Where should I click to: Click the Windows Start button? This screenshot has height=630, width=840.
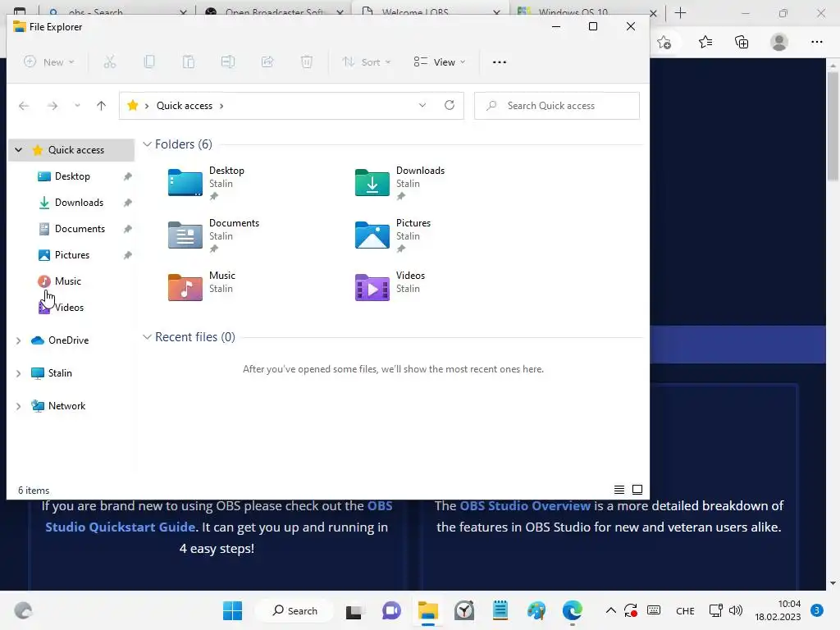click(232, 610)
